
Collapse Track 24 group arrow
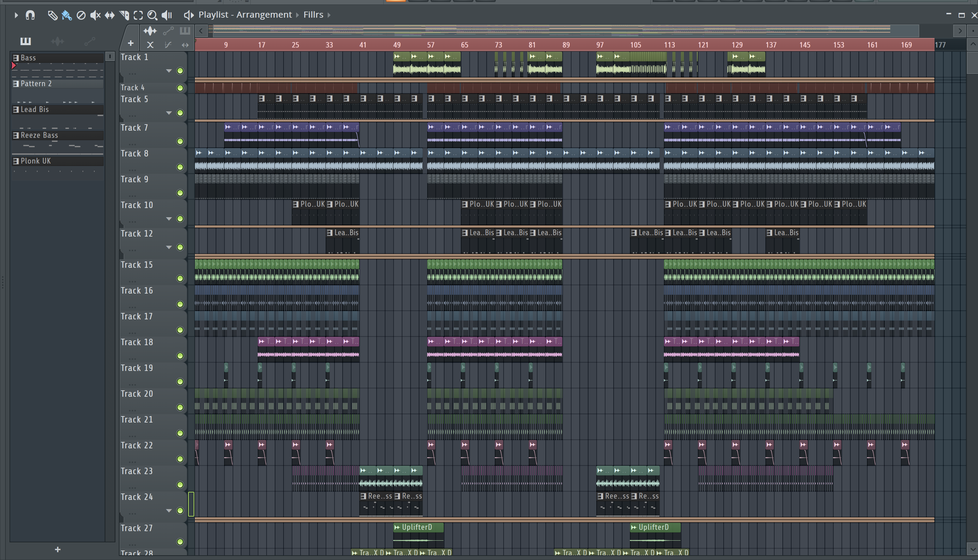[168, 511]
